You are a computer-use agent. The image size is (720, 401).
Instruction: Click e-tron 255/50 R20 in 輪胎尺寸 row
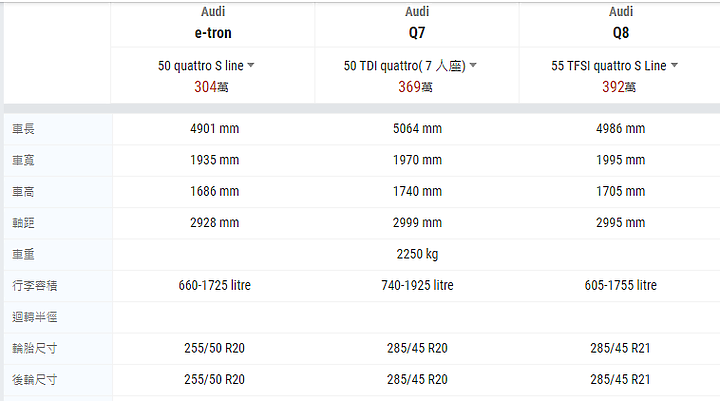pos(214,348)
